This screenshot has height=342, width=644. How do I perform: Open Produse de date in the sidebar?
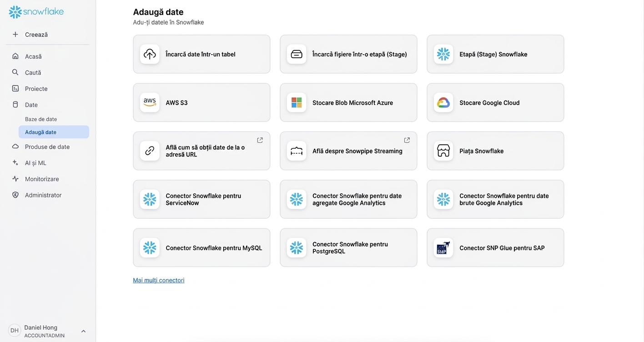[x=48, y=147]
